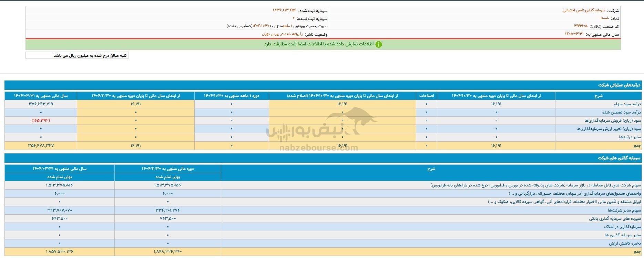Click the green info icon in the notice bar
The height and width of the screenshot is (258, 644).
[x=378, y=44]
